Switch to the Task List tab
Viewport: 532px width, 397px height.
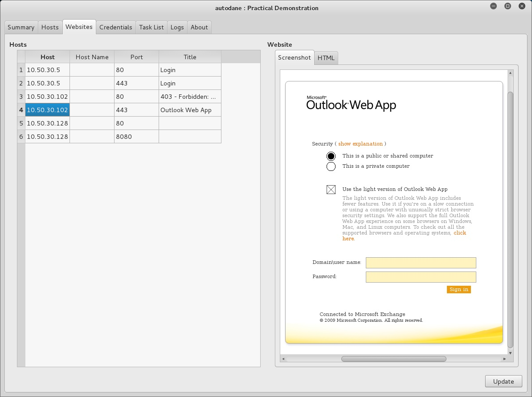(151, 27)
